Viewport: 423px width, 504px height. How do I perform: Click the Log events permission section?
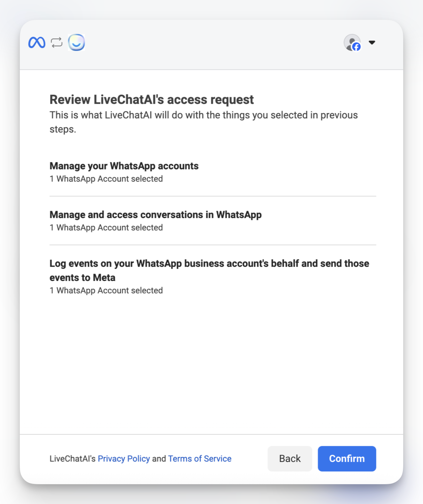(x=209, y=270)
